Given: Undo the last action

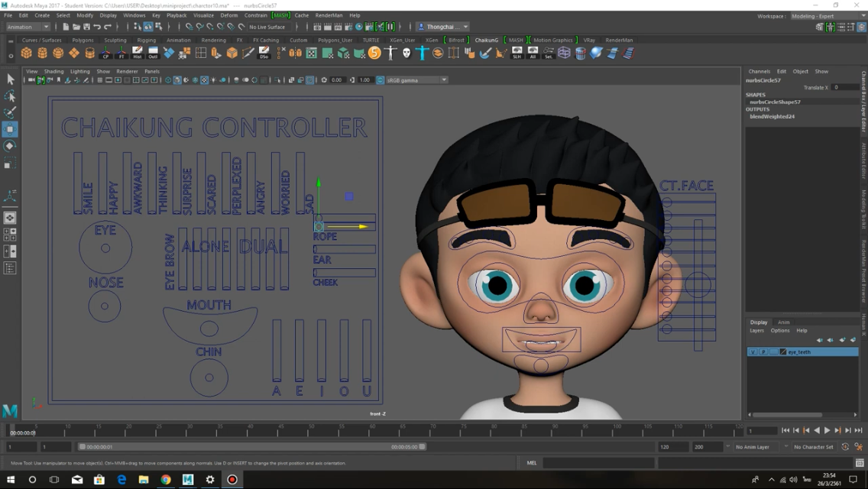Looking at the screenshot, I should click(97, 27).
